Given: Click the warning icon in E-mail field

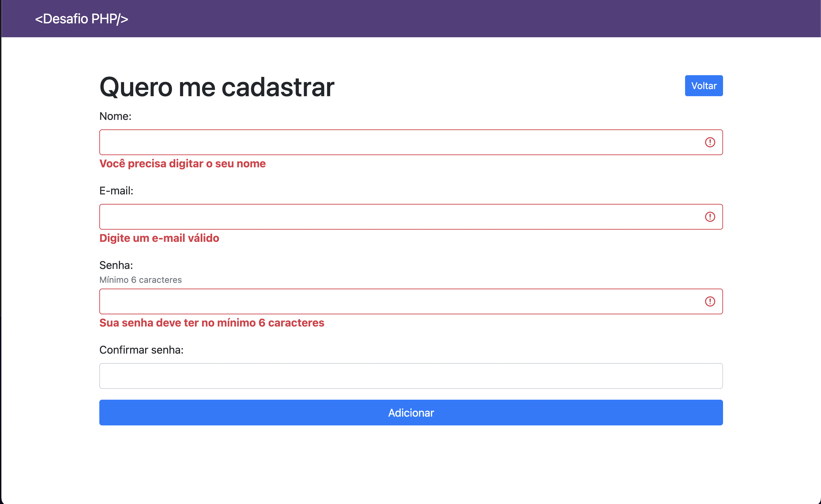Looking at the screenshot, I should point(710,217).
